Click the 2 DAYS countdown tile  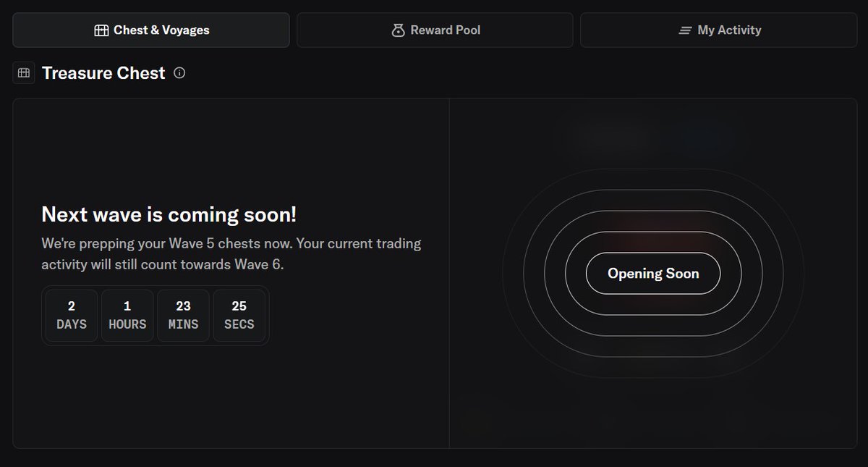point(71,315)
